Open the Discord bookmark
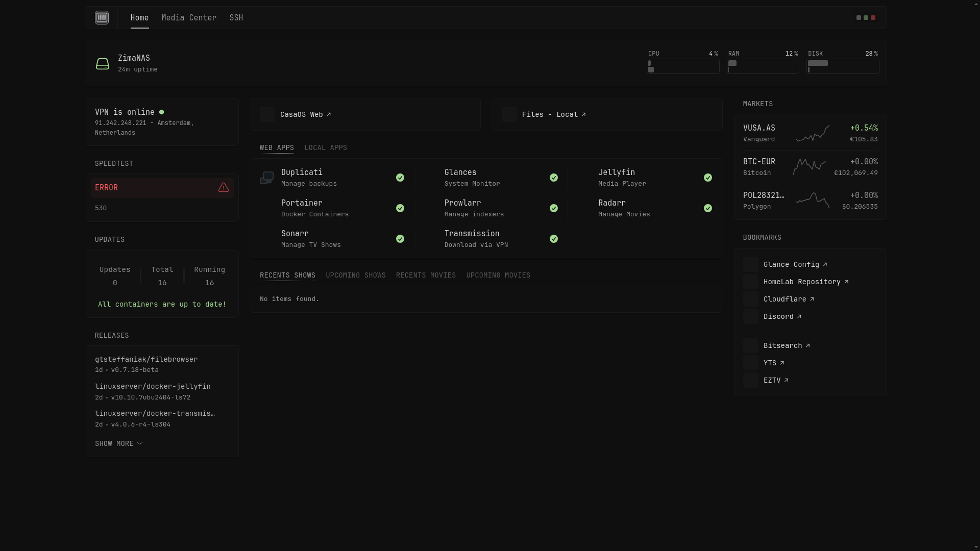980x551 pixels. click(x=782, y=316)
